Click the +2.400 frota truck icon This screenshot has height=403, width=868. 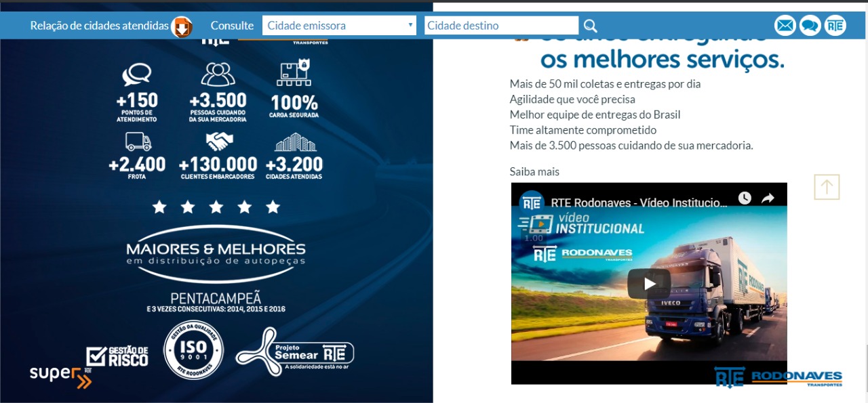coord(138,142)
